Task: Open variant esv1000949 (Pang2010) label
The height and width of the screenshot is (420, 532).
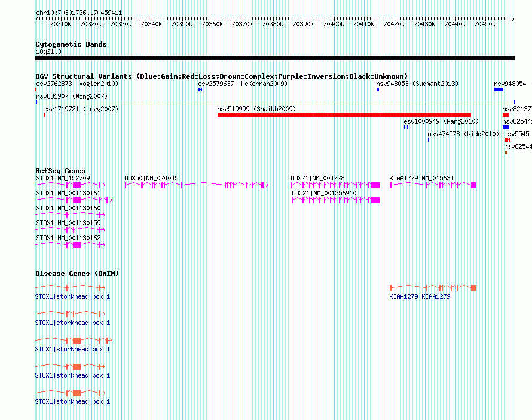Action: tap(441, 121)
